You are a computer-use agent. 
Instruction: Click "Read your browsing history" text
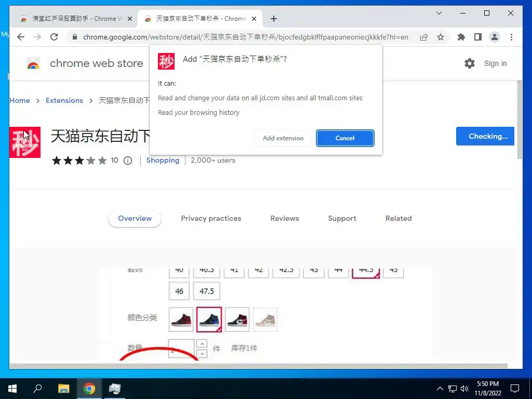point(198,113)
